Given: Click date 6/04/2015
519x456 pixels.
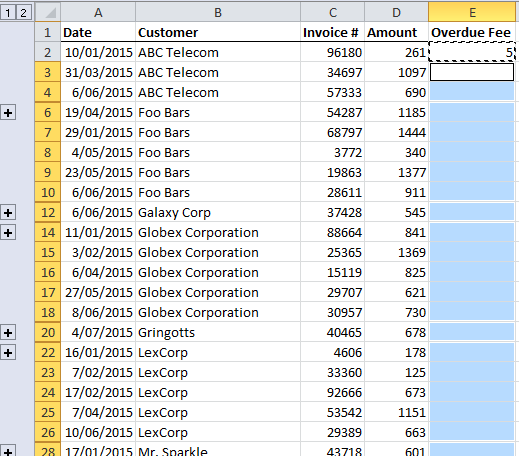Looking at the screenshot, I should tap(98, 272).
